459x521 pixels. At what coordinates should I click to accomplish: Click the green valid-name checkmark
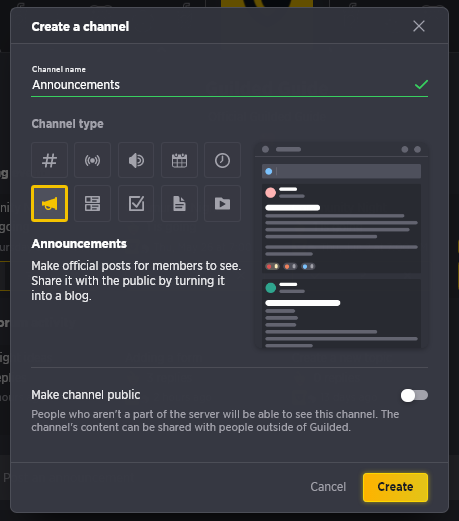tap(421, 85)
